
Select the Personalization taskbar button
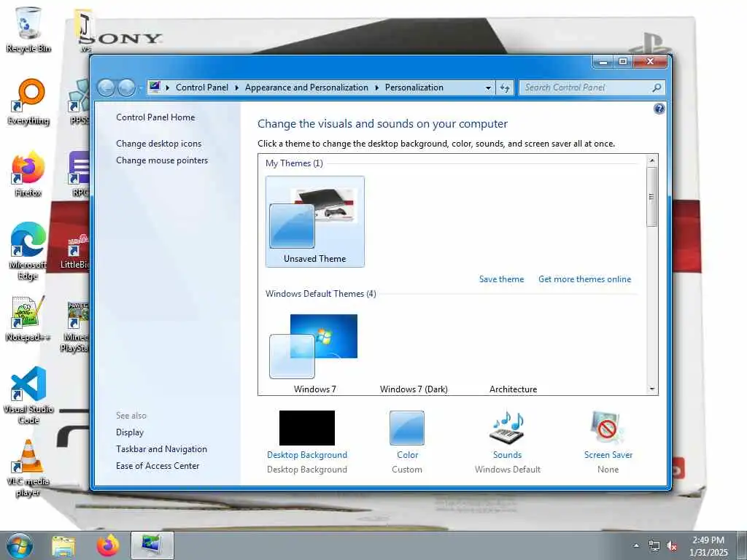tap(152, 545)
